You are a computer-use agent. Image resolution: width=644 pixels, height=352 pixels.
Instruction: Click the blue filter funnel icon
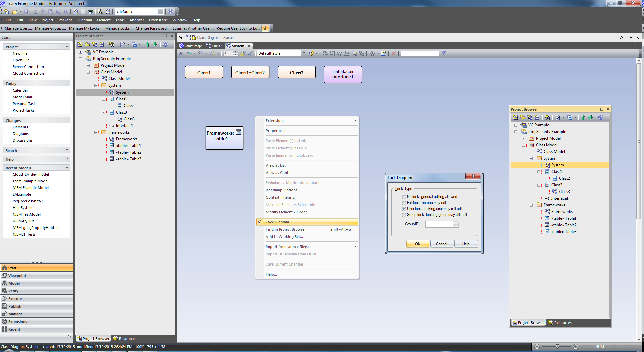pos(444,53)
